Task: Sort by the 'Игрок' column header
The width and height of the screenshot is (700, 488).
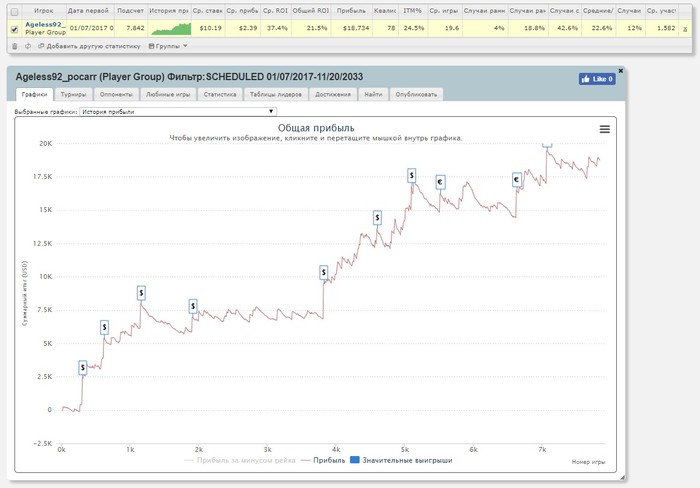Action: point(44,11)
